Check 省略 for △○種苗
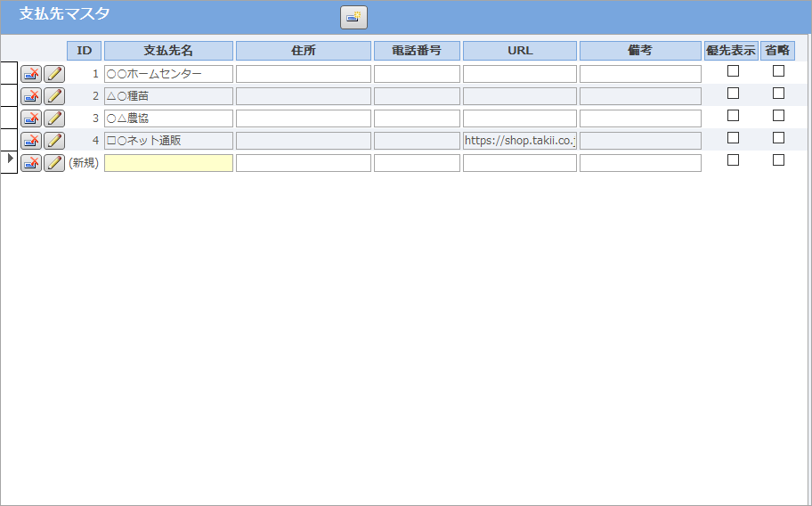The height and width of the screenshot is (506, 812). [778, 94]
